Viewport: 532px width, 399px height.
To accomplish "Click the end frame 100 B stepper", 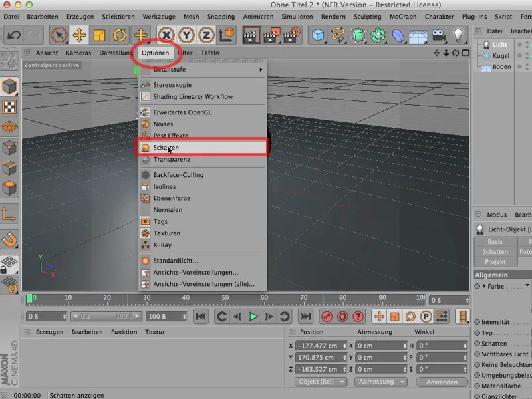I will click(184, 317).
